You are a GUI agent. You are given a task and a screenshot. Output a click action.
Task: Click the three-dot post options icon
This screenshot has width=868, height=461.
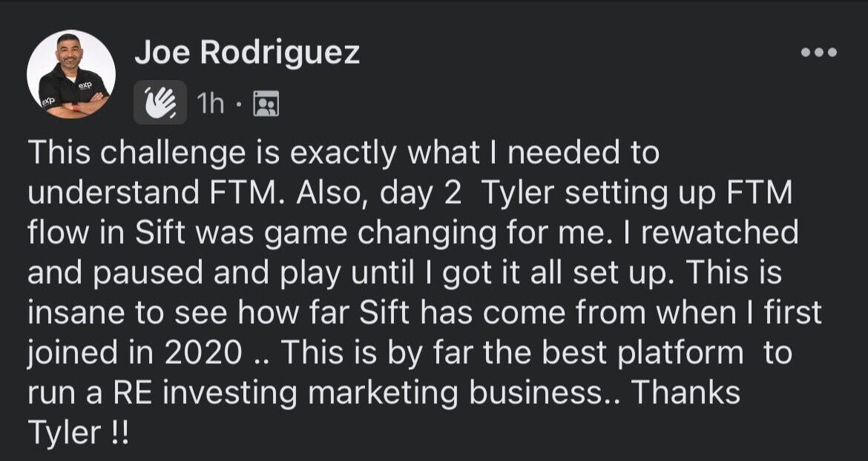click(x=820, y=50)
